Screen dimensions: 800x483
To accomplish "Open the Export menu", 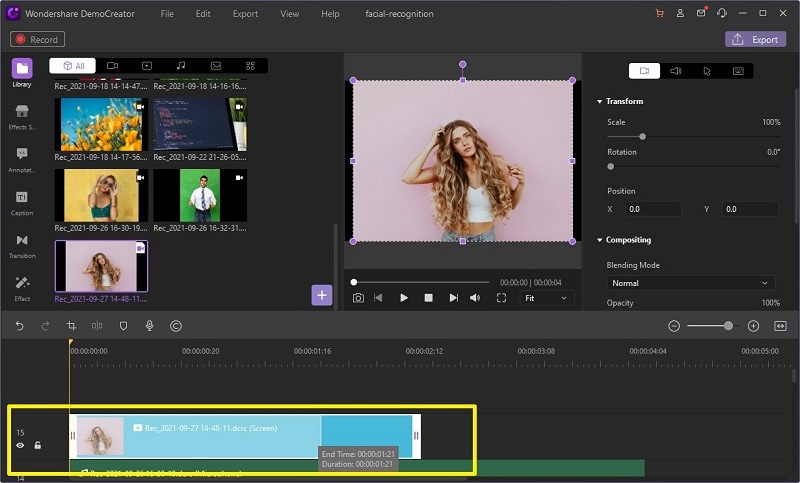I will [x=245, y=14].
